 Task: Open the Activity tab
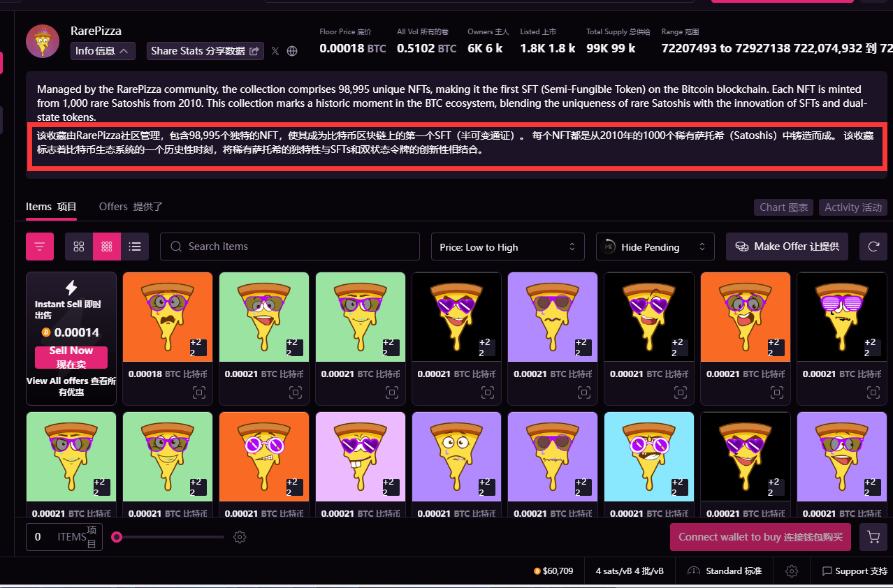(852, 207)
